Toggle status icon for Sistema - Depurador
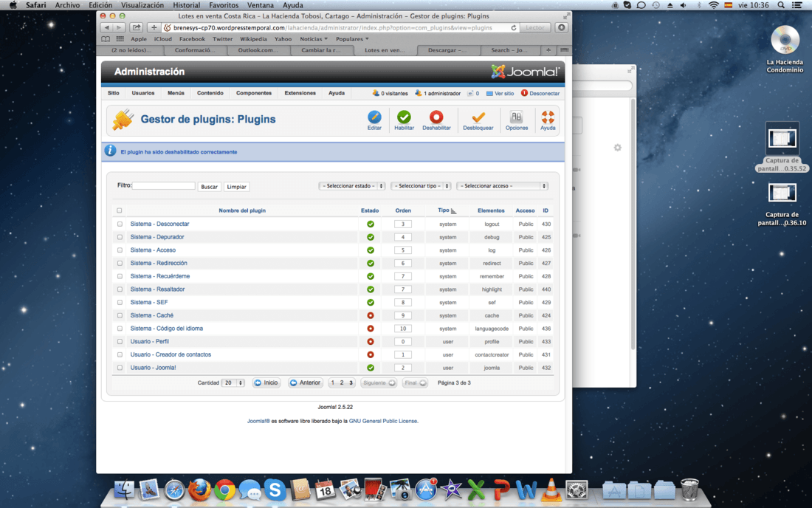The image size is (812, 508). (371, 237)
